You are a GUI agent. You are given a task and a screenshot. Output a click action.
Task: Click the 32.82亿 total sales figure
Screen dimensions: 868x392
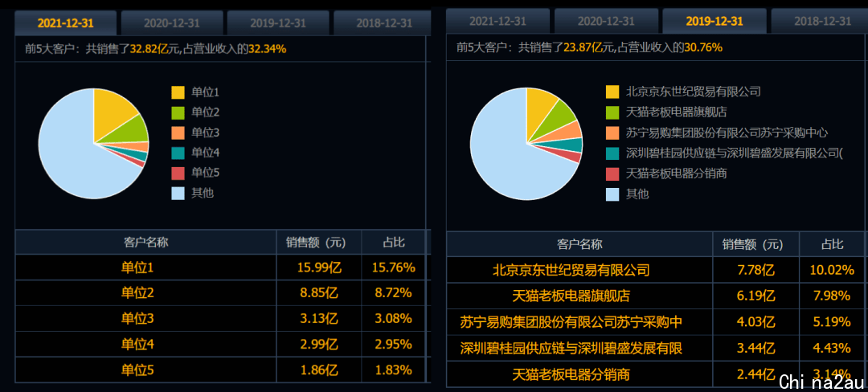point(148,49)
